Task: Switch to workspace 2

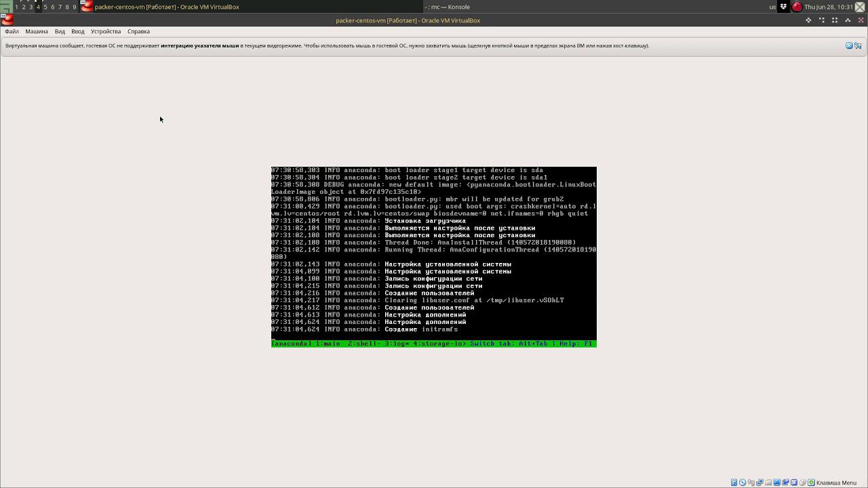Action: click(24, 7)
